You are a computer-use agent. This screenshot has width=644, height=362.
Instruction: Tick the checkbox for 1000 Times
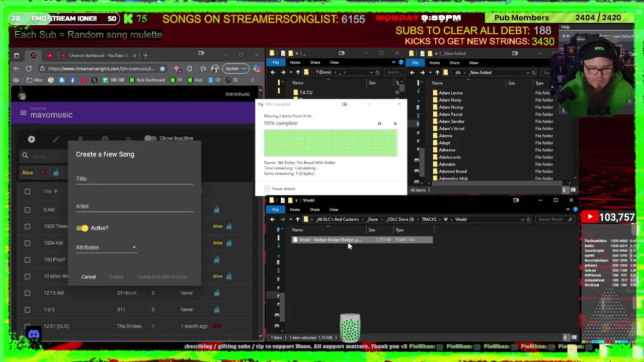(27, 226)
